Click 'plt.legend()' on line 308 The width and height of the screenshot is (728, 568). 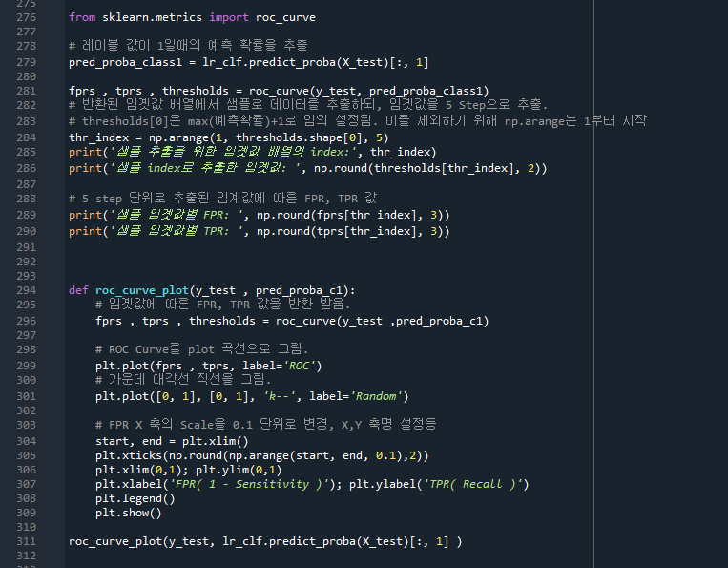tap(135, 499)
